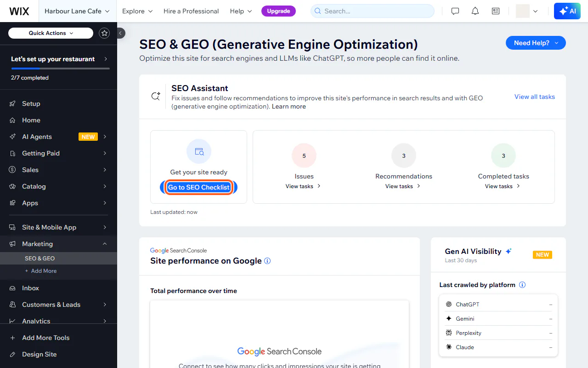Click the Catalog tag icon
Viewport: 588px width, 368px height.
coord(12,186)
